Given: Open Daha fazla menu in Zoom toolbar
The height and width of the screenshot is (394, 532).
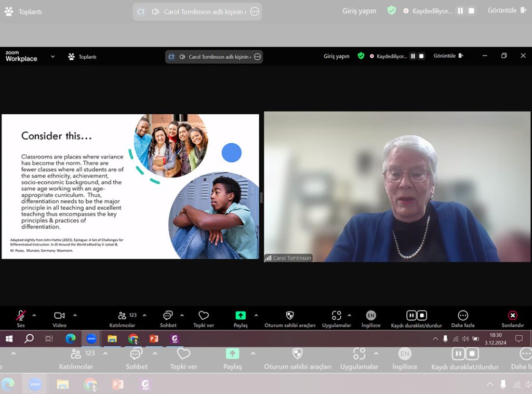Looking at the screenshot, I should point(463,319).
